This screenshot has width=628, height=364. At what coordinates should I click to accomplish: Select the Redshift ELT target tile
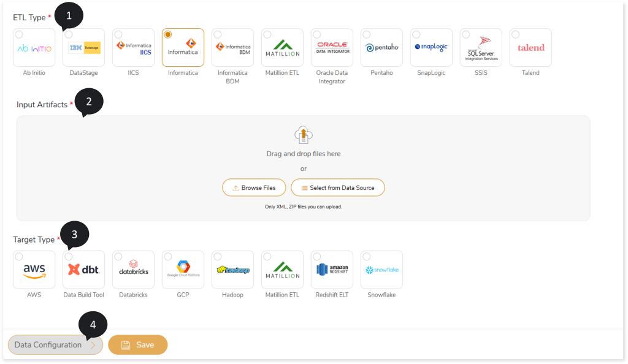(x=332, y=270)
